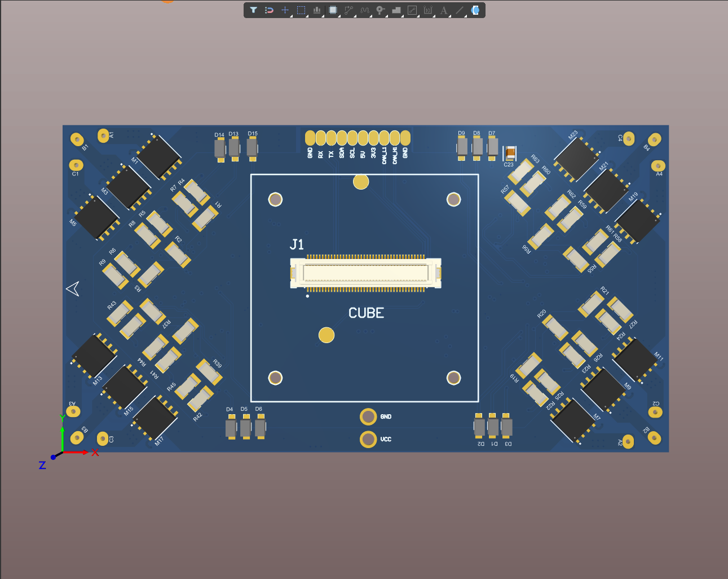Select the M23 MOSFET package

[x=576, y=159]
